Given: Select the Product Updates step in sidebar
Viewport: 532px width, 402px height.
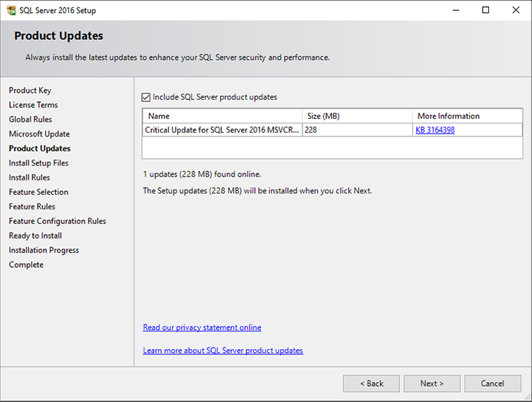Looking at the screenshot, I should pyautogui.click(x=40, y=149).
